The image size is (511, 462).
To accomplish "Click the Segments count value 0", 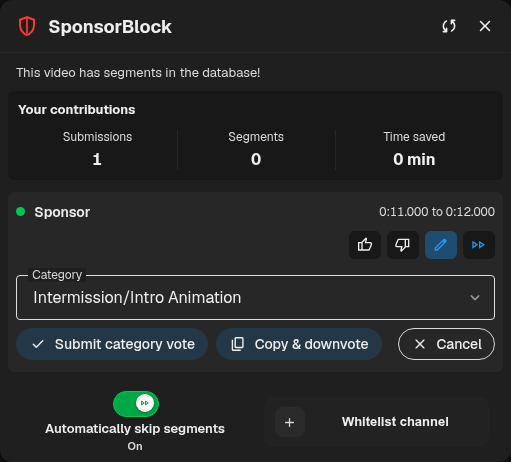I will point(256,159).
